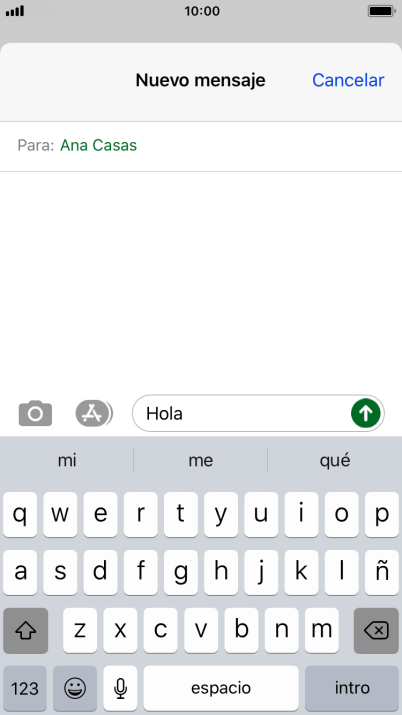This screenshot has height=715, width=402.
Task: Tap the backspace delete key
Action: point(376,631)
